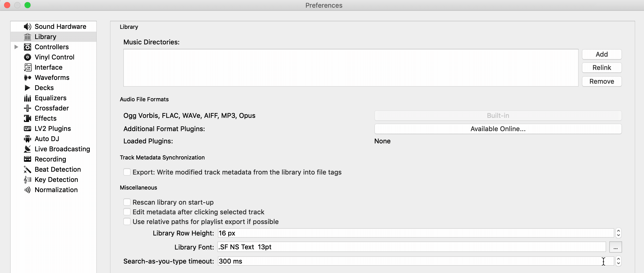This screenshot has width=644, height=273.
Task: Click the Interface icon in sidebar
Action: 28,67
